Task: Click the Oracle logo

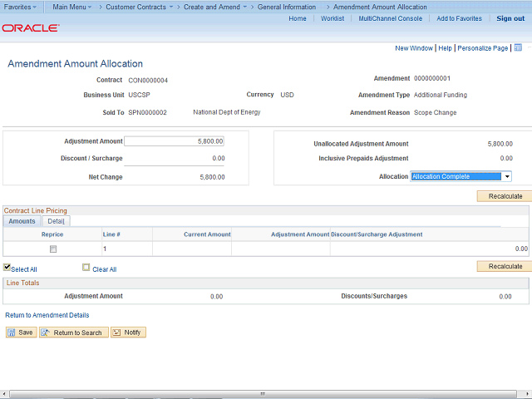Action: click(x=30, y=27)
